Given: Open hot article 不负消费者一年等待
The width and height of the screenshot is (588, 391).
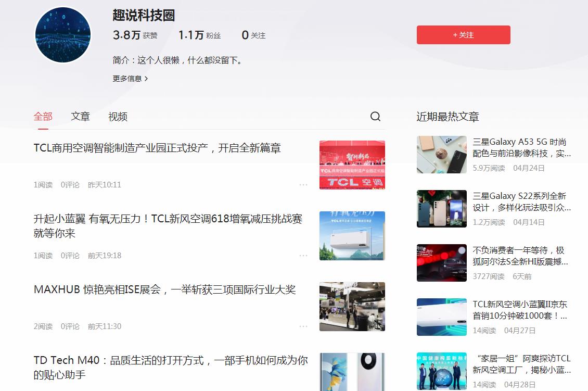Looking at the screenshot, I should 520,256.
